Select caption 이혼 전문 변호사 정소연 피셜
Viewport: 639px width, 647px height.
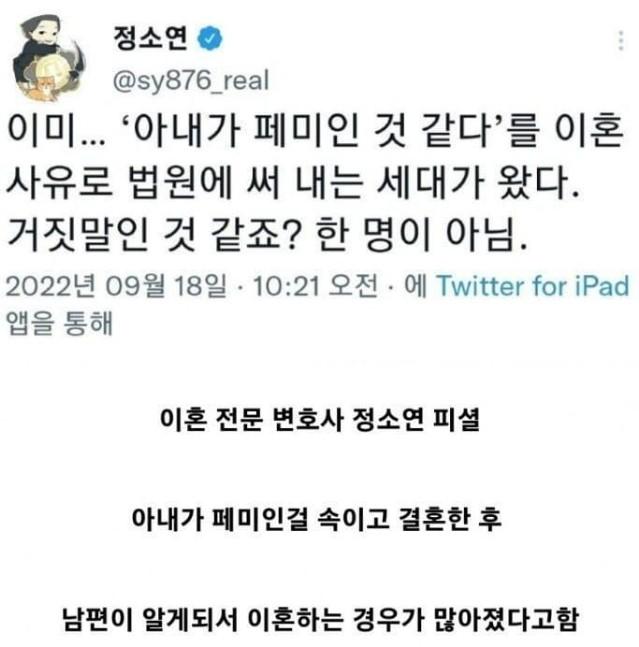(320, 420)
